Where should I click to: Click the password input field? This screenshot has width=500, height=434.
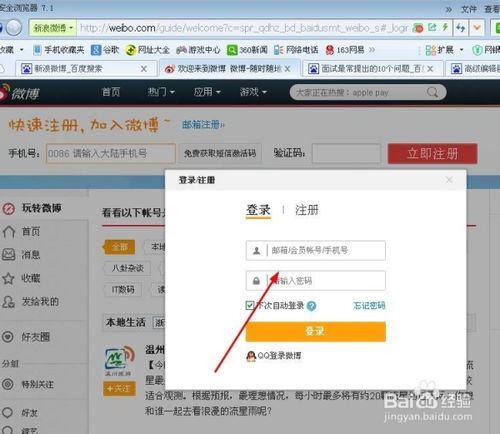click(316, 281)
